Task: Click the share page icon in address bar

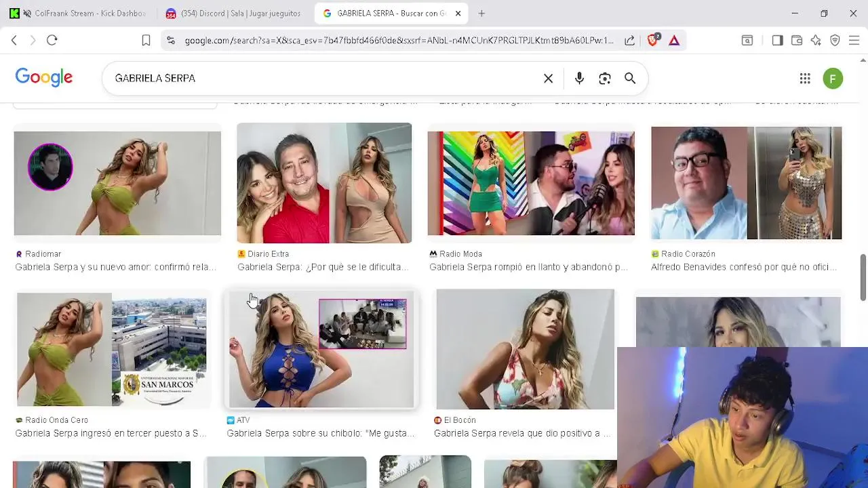Action: [x=630, y=41]
